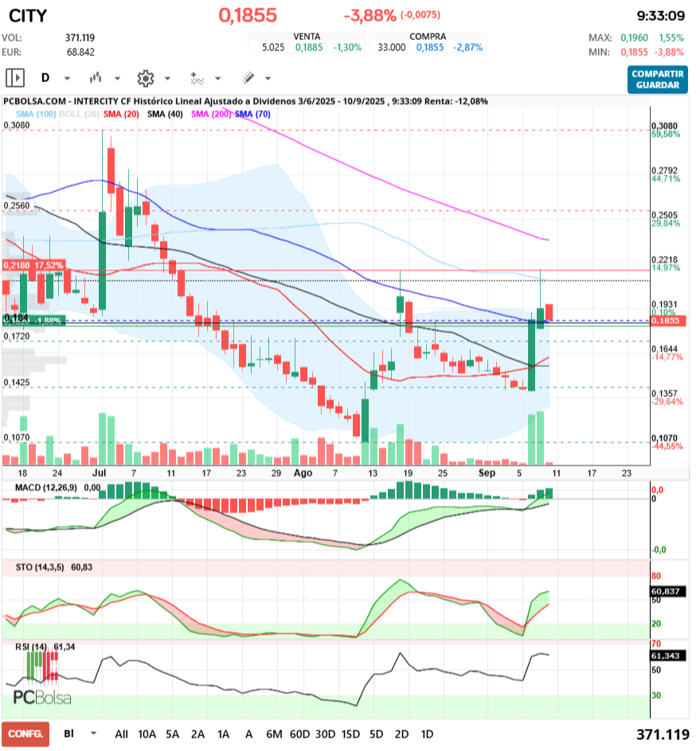Click the 9:33:09 clock time
700x751 pixels.
[661, 16]
